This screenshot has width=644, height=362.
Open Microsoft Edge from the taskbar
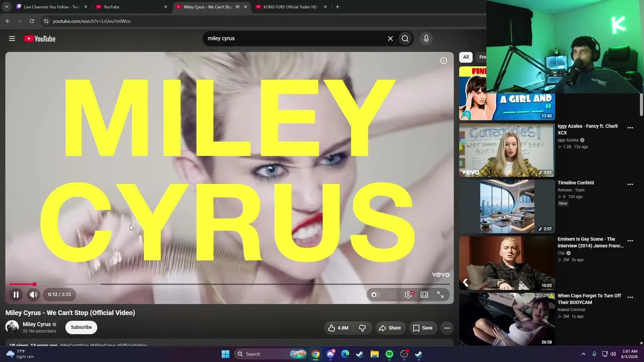tap(345, 354)
